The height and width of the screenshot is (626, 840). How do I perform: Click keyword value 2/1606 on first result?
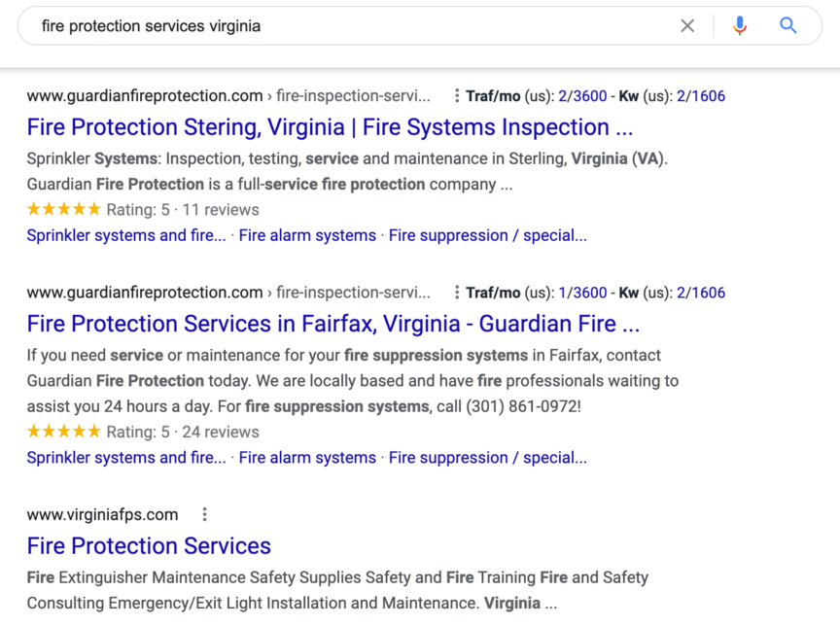click(701, 96)
